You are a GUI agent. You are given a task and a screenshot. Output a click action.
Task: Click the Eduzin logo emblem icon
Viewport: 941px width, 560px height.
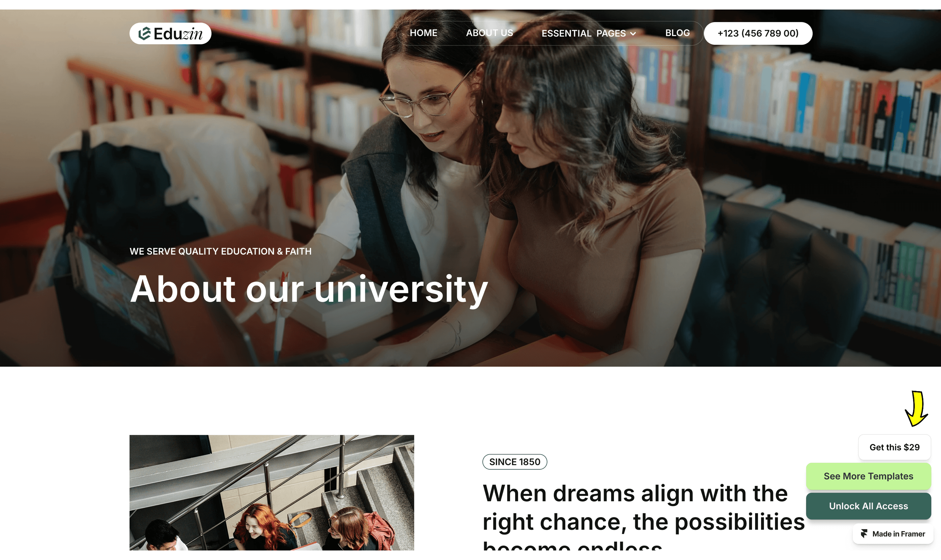click(x=144, y=33)
